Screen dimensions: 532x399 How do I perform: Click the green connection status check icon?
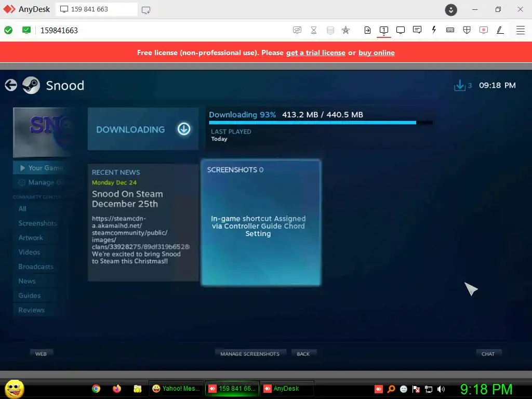8,30
